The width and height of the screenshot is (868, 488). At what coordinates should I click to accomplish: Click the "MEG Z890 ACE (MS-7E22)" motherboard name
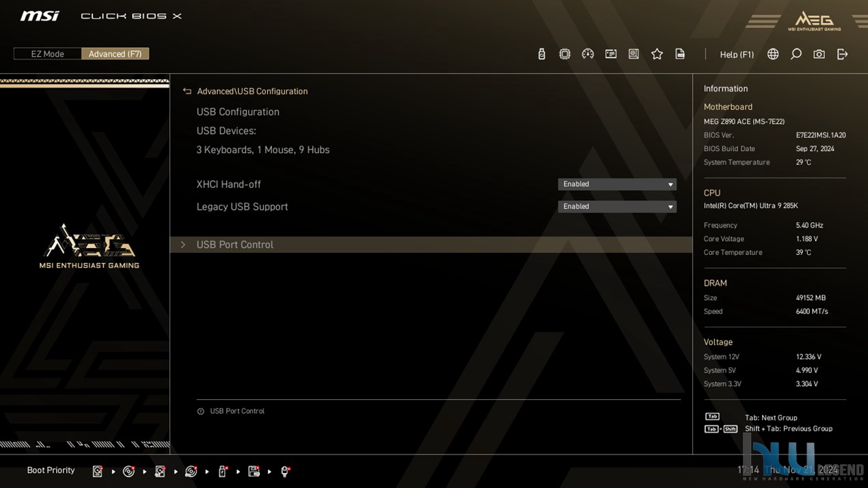point(744,122)
